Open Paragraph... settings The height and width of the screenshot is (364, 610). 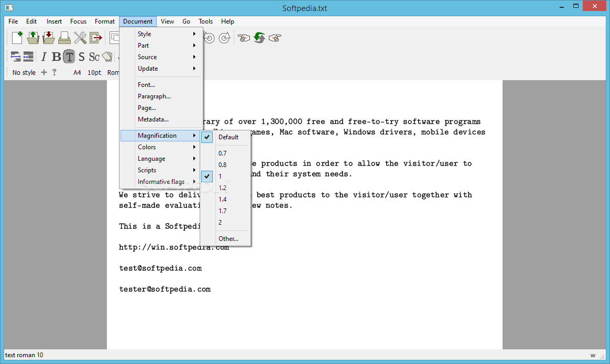[x=161, y=96]
